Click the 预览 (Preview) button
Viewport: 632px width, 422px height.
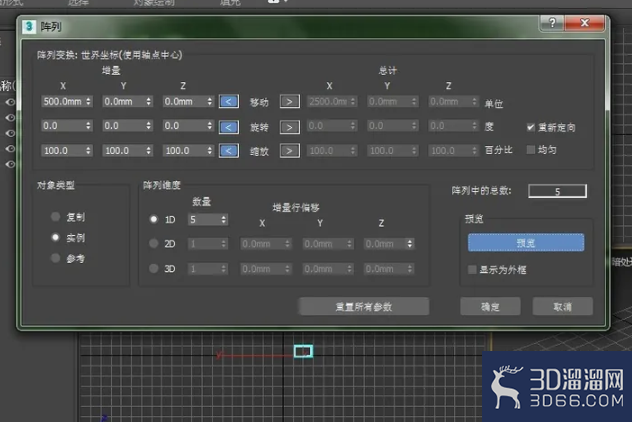click(526, 243)
